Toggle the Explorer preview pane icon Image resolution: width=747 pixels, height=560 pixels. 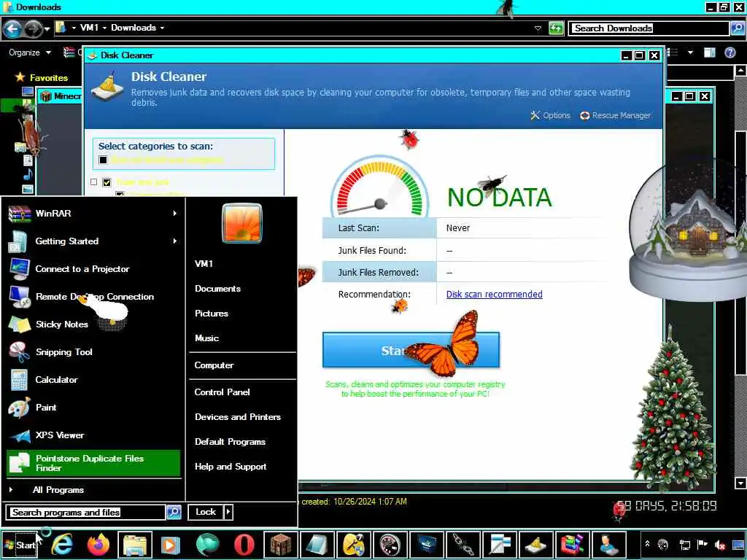(x=709, y=52)
